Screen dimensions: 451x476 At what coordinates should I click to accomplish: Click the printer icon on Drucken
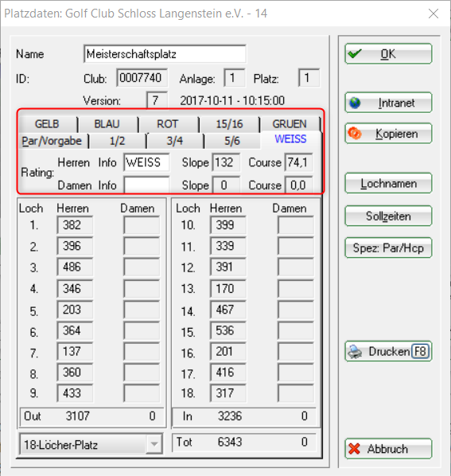[x=355, y=352]
